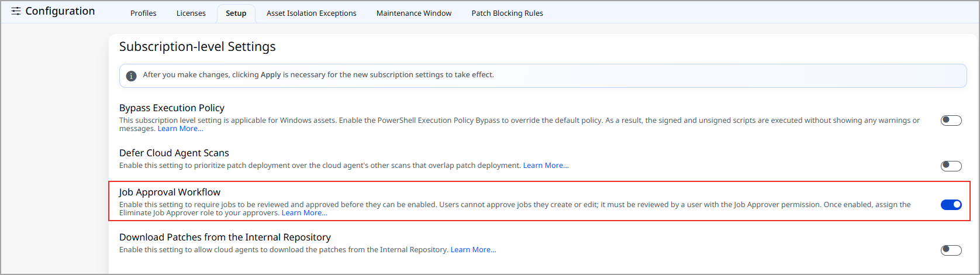
Task: Click the Configuration page title text
Action: pos(60,11)
